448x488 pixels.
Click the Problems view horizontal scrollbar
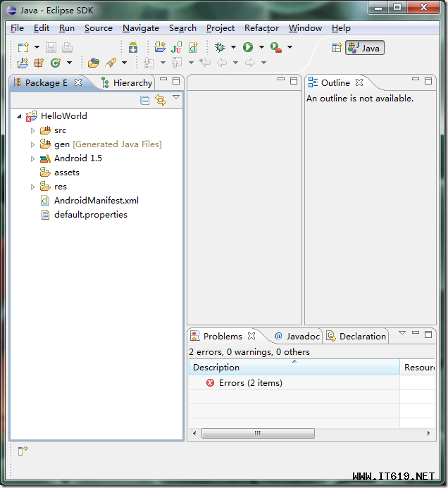(x=258, y=433)
